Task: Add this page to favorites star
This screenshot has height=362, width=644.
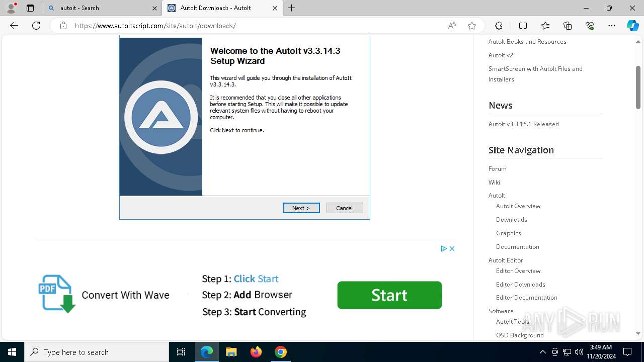Action: pyautogui.click(x=472, y=26)
